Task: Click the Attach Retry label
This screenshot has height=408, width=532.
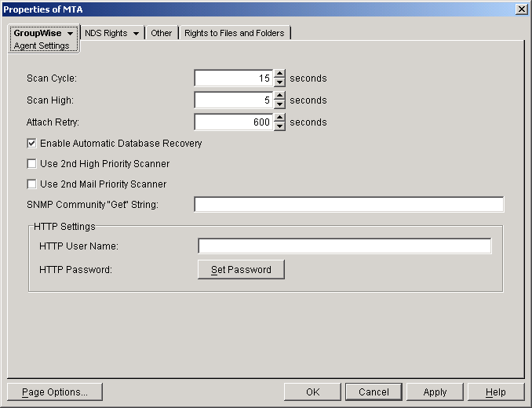Action: 53,122
